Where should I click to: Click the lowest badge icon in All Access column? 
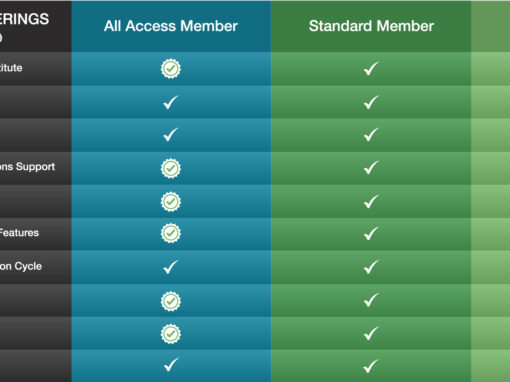pyautogui.click(x=171, y=334)
